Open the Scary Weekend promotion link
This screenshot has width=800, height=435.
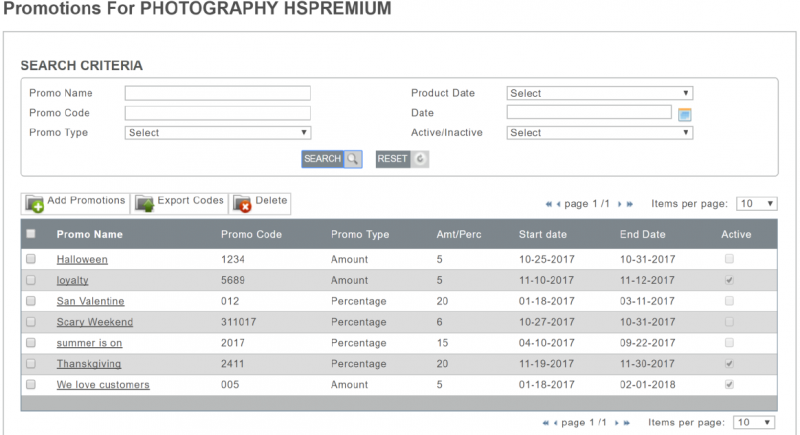[x=94, y=322]
